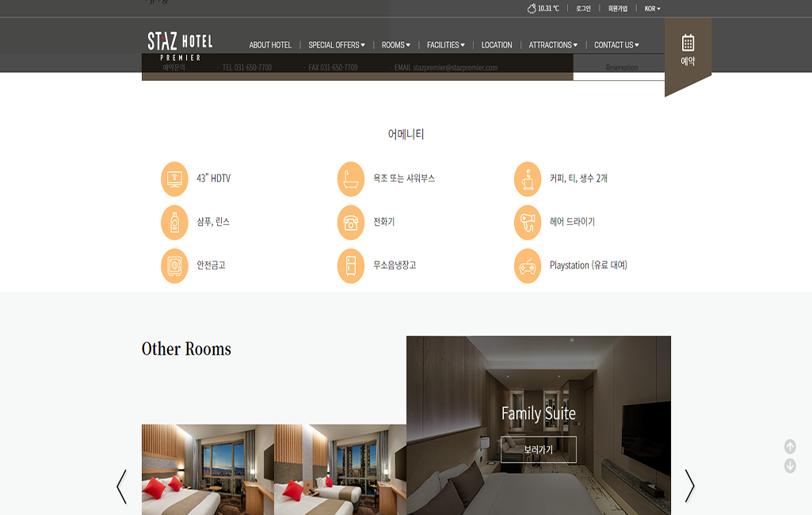Click the shampoo bottle amenity icon
The width and height of the screenshot is (812, 515).
point(174,223)
